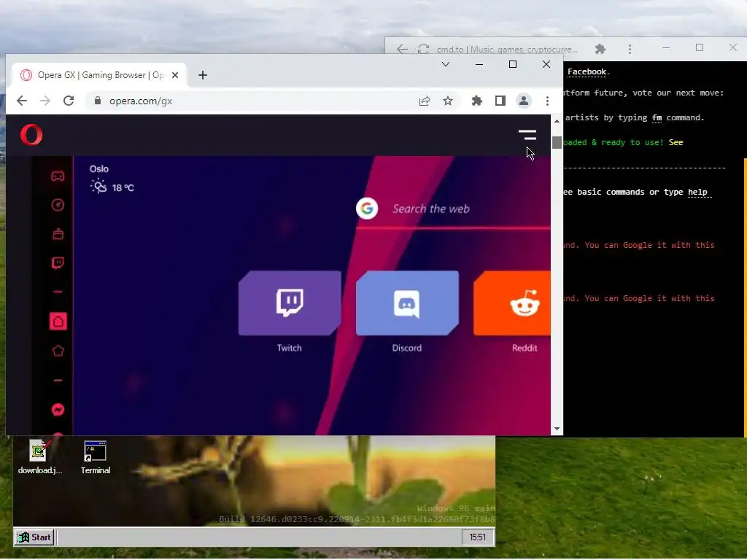Select the highlighted home icon in sidebar

click(58, 322)
